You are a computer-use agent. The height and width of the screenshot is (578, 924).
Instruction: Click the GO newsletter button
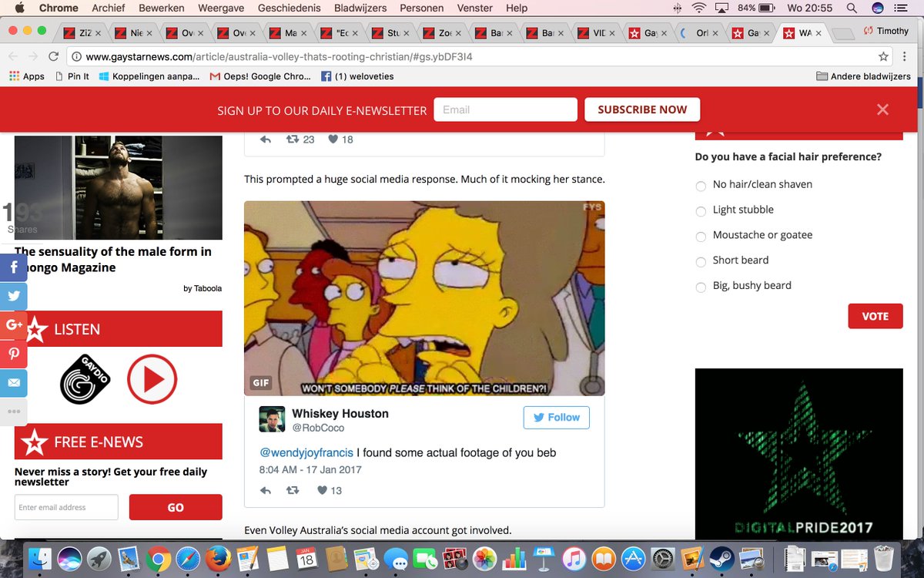tap(176, 507)
